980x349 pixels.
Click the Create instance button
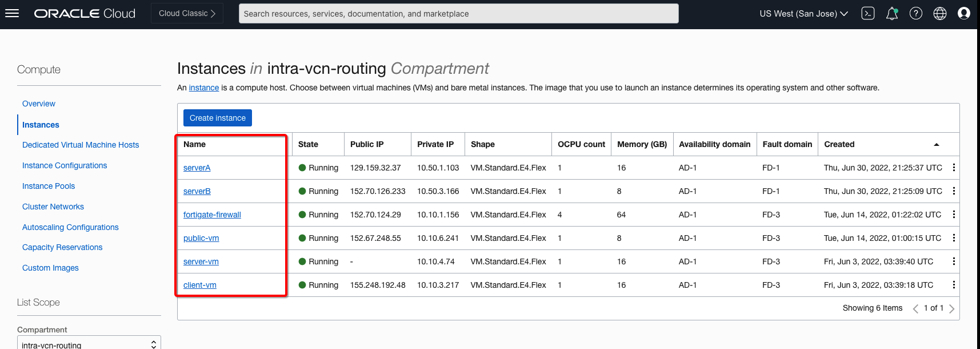[x=218, y=118]
